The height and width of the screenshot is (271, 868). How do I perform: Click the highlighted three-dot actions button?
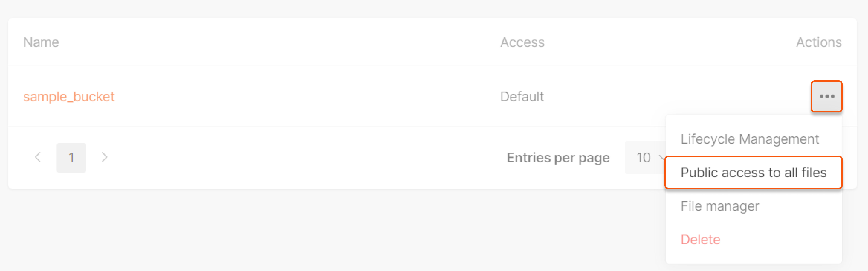(x=826, y=97)
